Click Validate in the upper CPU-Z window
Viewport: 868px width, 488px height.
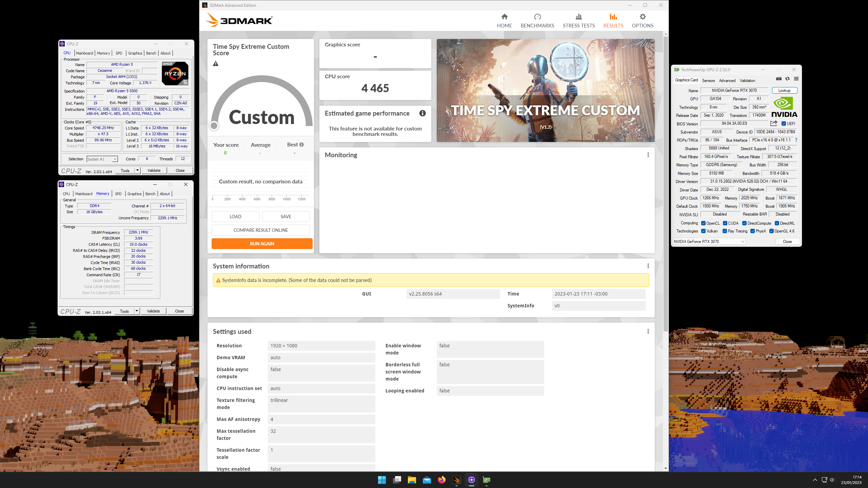154,170
